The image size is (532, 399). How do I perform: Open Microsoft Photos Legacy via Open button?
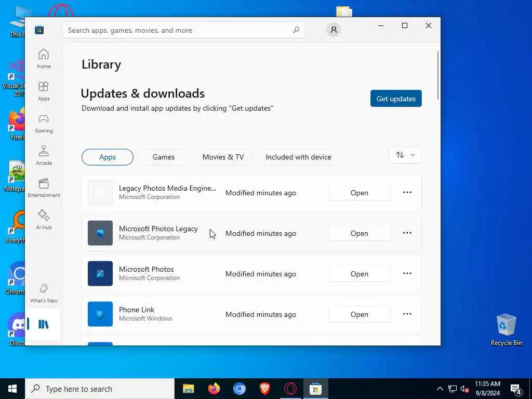[x=360, y=233]
